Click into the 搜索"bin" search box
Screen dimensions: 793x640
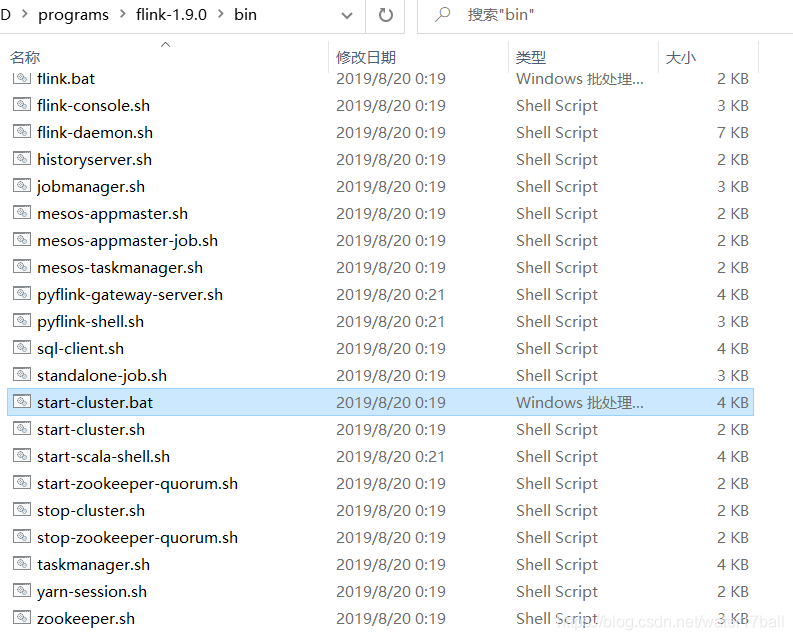coord(607,15)
